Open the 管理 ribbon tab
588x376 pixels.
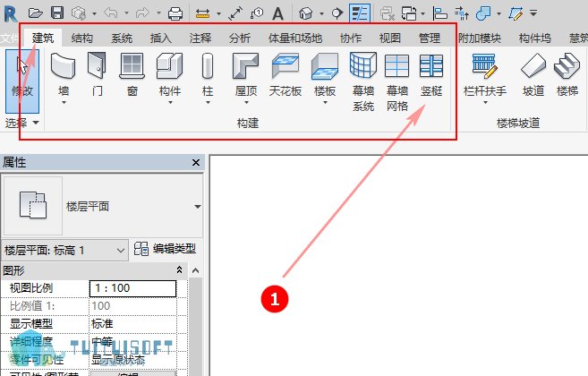click(430, 38)
